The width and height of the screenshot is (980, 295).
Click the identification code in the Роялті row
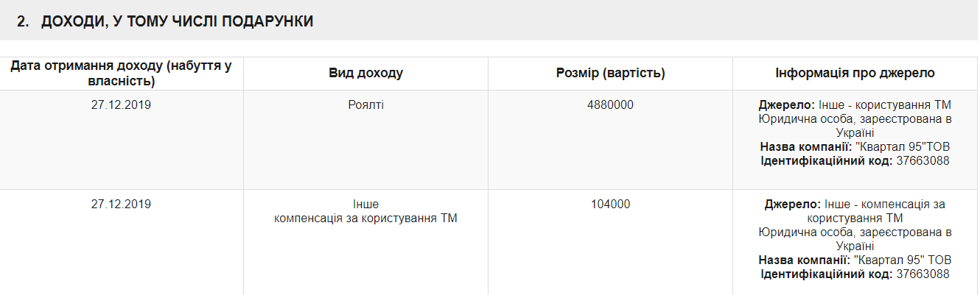923,161
